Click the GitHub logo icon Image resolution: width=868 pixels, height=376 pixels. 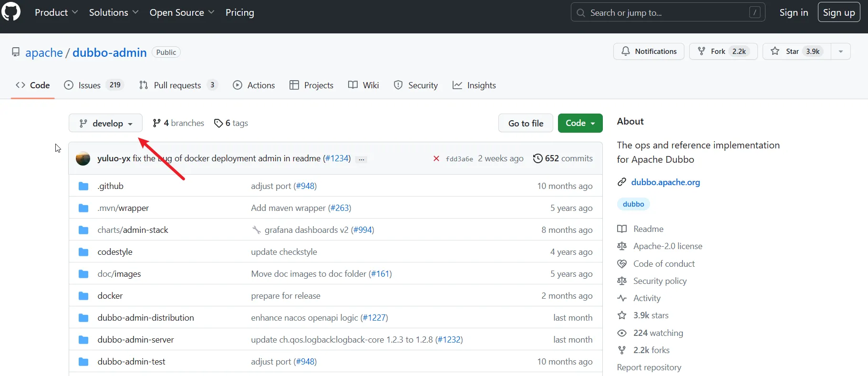click(10, 12)
